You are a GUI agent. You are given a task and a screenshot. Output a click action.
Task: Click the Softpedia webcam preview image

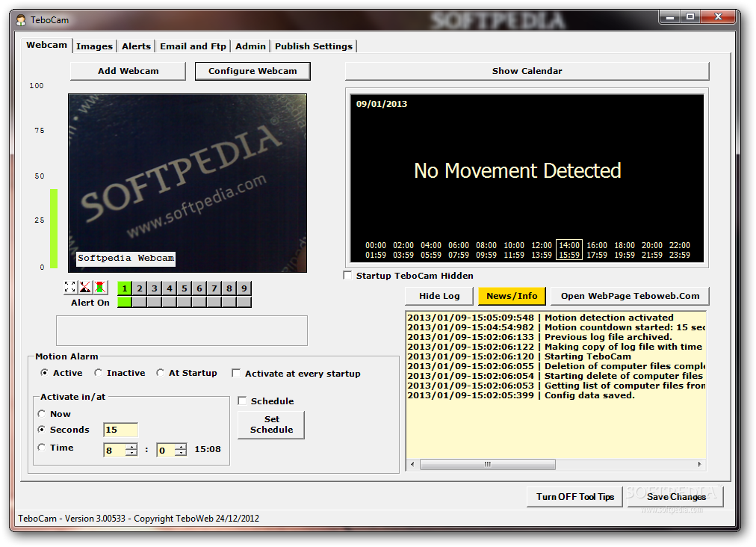pyautogui.click(x=188, y=183)
